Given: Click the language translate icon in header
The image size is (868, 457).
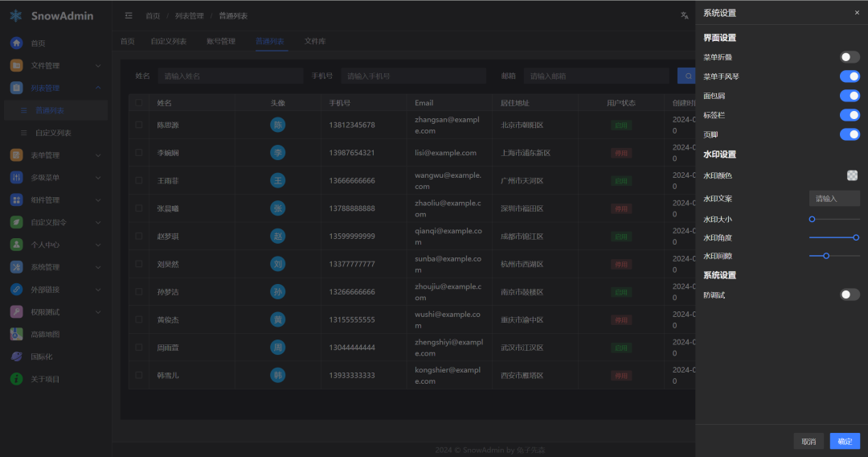Looking at the screenshot, I should point(685,15).
